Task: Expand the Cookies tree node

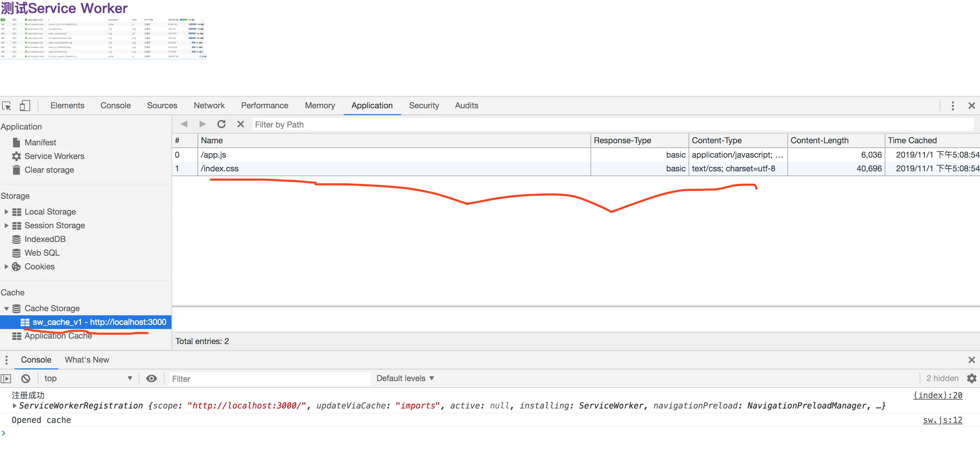Action: click(x=6, y=267)
